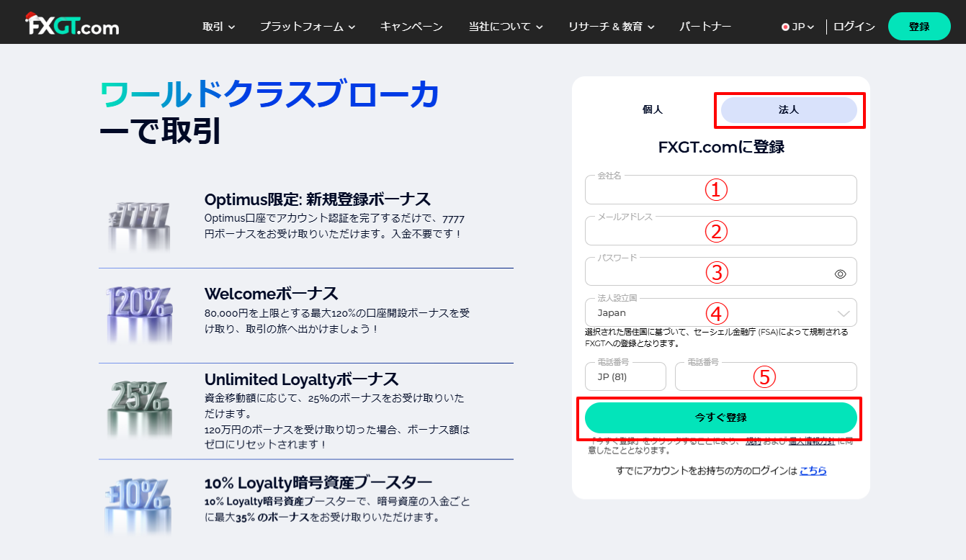Click the Japan flag icon beside JP

[784, 27]
